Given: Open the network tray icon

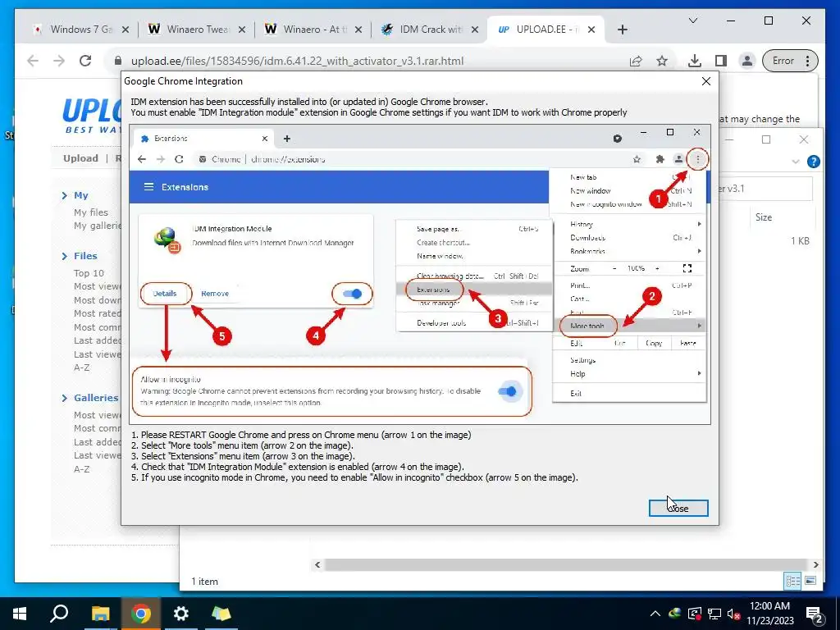Looking at the screenshot, I should 714,614.
